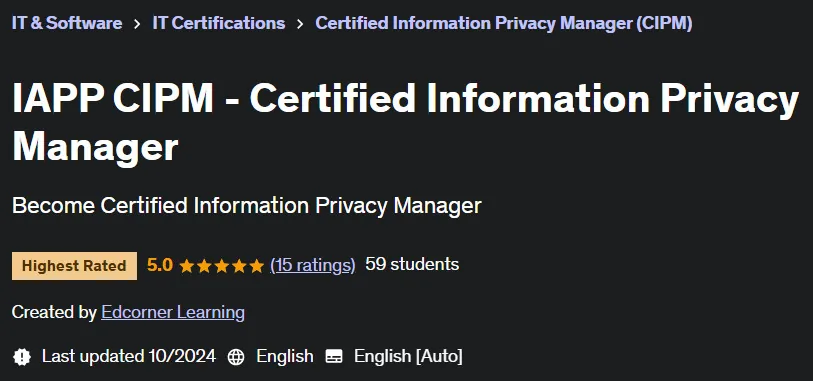Click the Highest Rated badge
Viewport: 813px width, 381px height.
click(x=74, y=266)
